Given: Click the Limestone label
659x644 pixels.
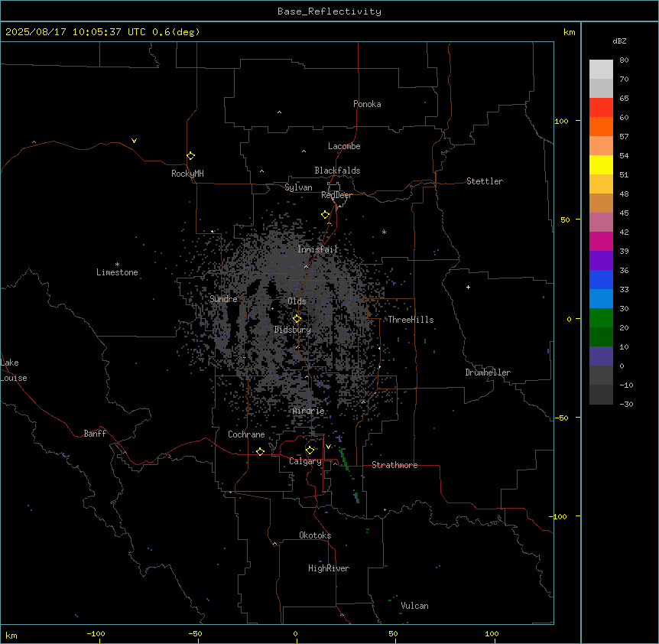Looking at the screenshot, I should tap(117, 272).
